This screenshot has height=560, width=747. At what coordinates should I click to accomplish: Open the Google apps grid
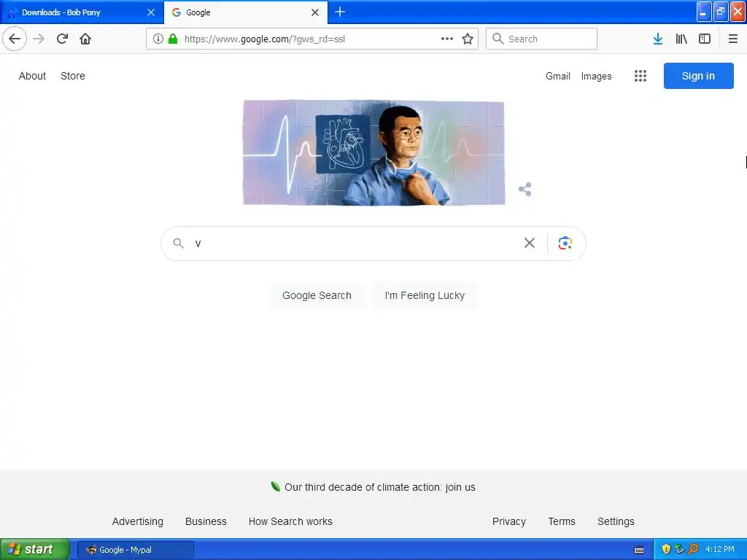point(640,76)
